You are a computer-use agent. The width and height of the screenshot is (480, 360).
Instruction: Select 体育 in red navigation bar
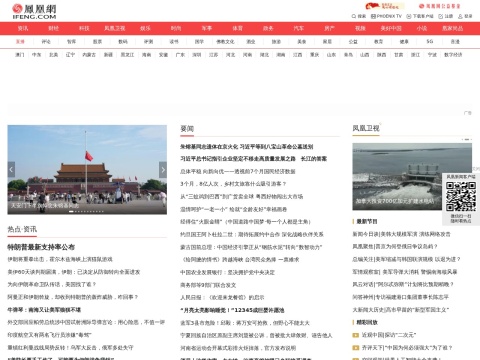click(237, 28)
